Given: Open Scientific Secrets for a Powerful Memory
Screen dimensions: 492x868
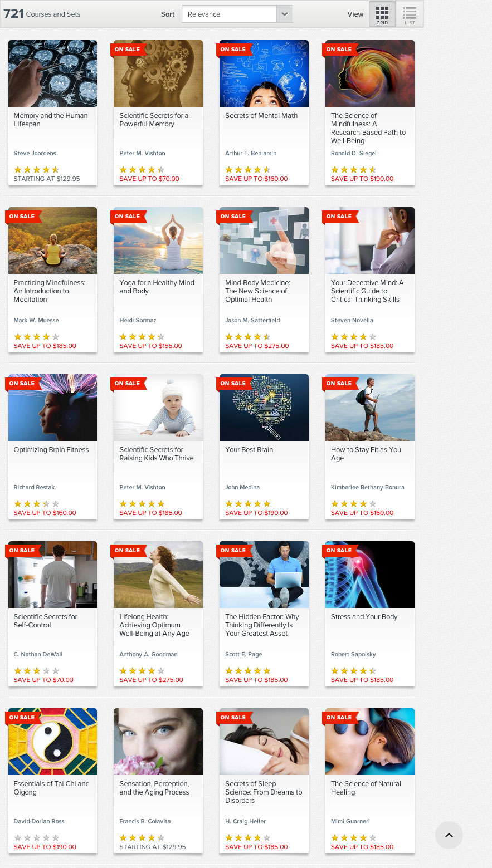Looking at the screenshot, I should click(x=154, y=120).
